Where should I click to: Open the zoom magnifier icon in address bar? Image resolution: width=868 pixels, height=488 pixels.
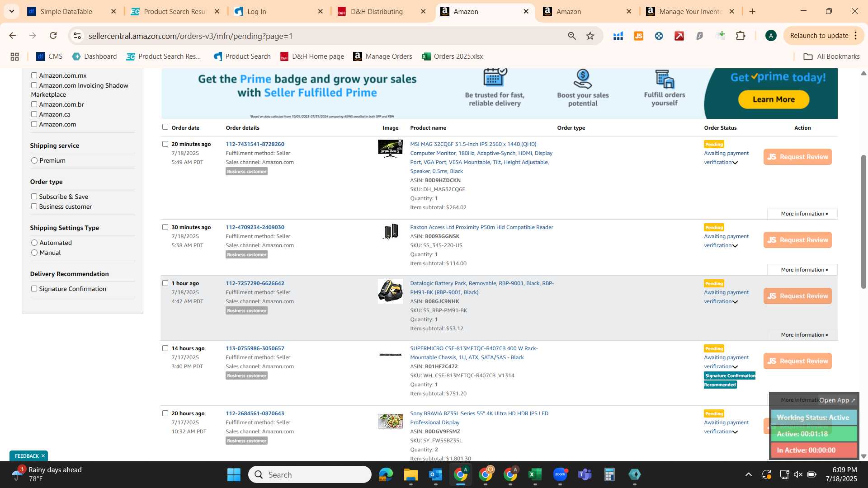tap(572, 36)
